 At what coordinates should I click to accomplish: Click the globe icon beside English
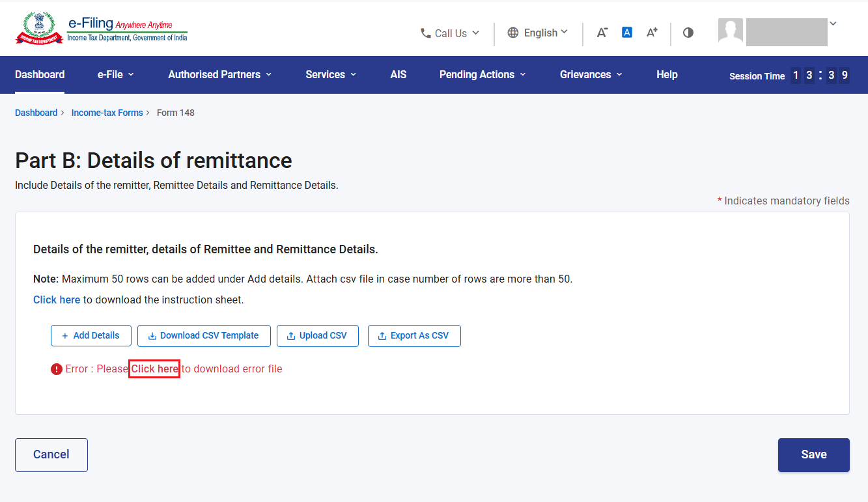[x=513, y=33]
